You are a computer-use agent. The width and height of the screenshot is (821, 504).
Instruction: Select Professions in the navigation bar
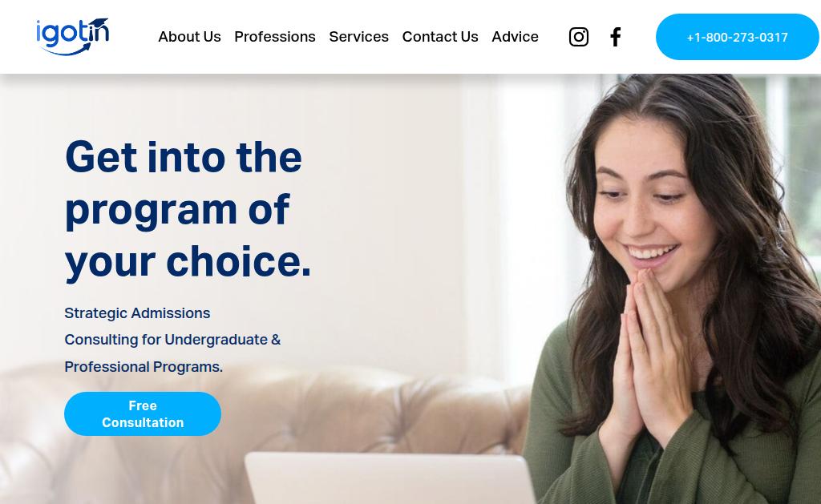(275, 37)
